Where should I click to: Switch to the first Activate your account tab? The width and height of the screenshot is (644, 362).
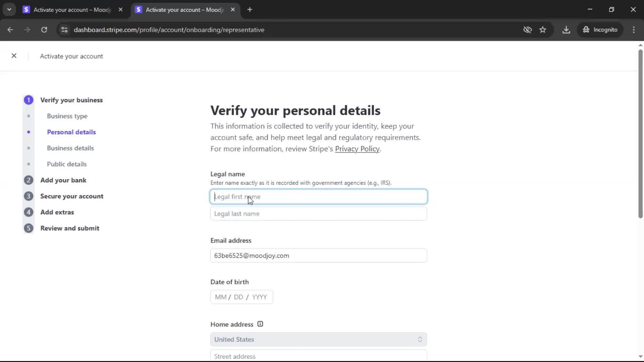(72, 10)
